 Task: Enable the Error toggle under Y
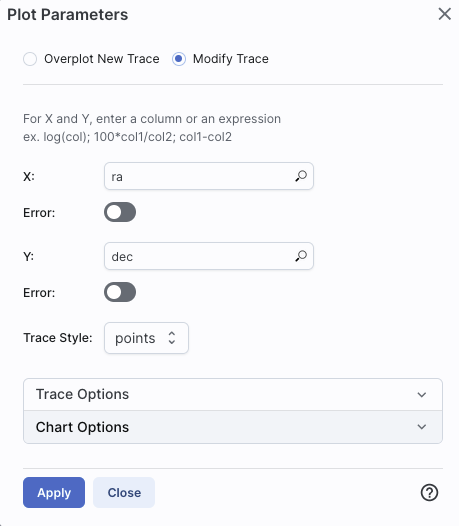click(x=120, y=292)
